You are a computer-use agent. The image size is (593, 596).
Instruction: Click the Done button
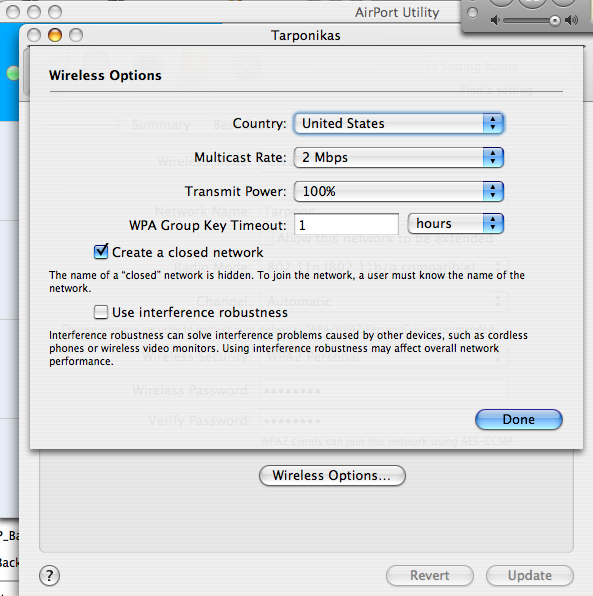(x=518, y=420)
